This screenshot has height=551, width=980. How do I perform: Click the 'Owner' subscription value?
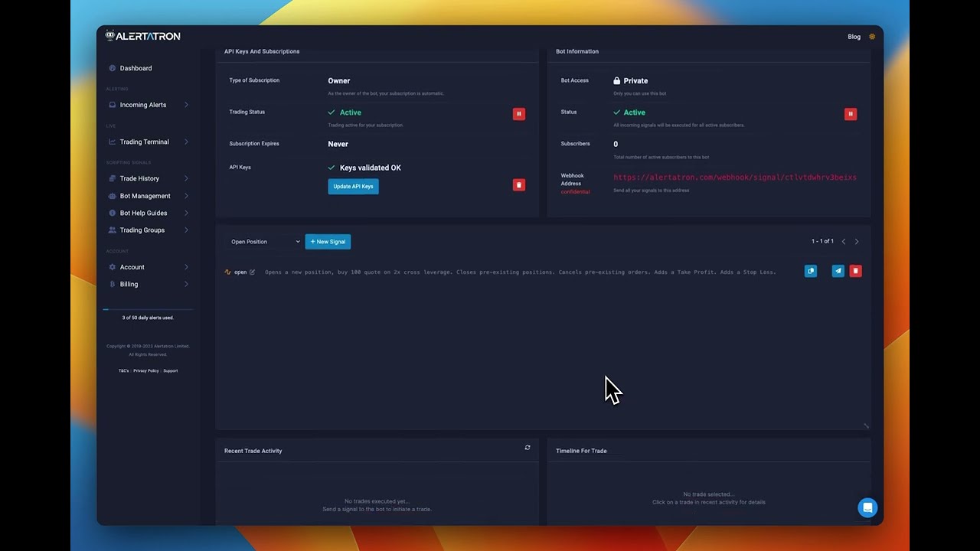tap(339, 80)
